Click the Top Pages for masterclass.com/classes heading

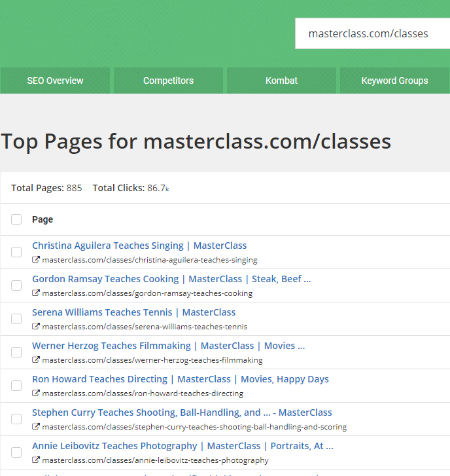(196, 142)
